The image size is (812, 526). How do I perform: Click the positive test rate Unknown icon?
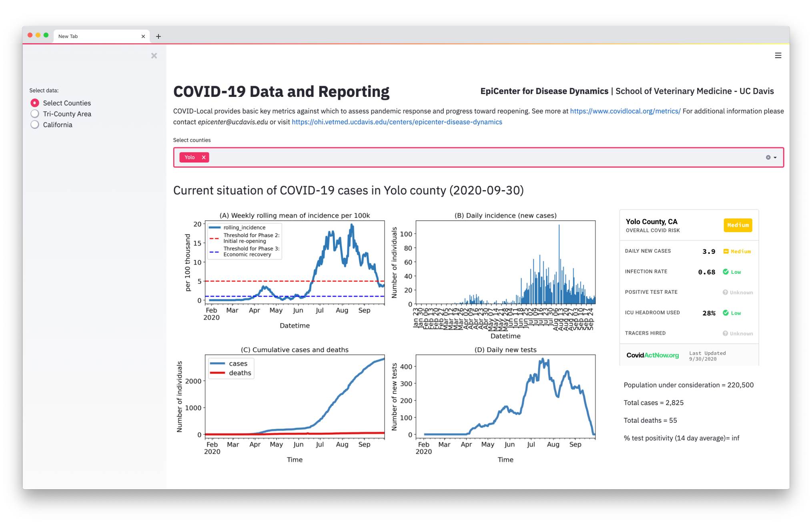click(x=725, y=292)
